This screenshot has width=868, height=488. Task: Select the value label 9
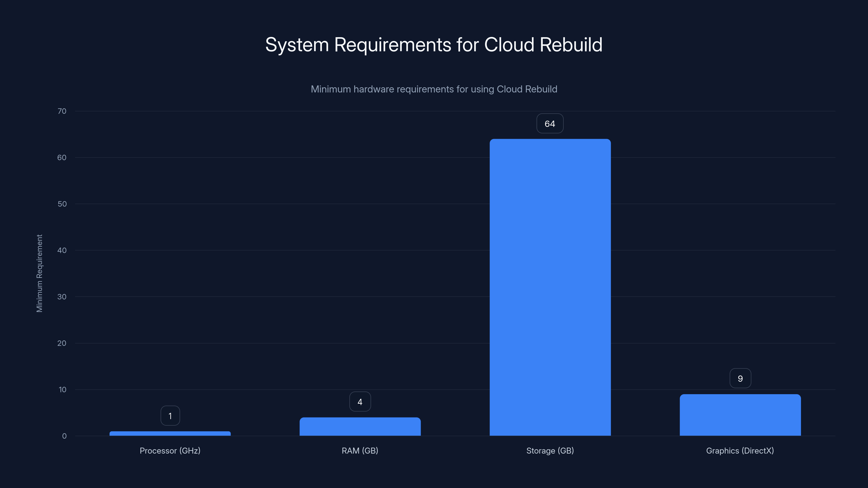pos(740,378)
